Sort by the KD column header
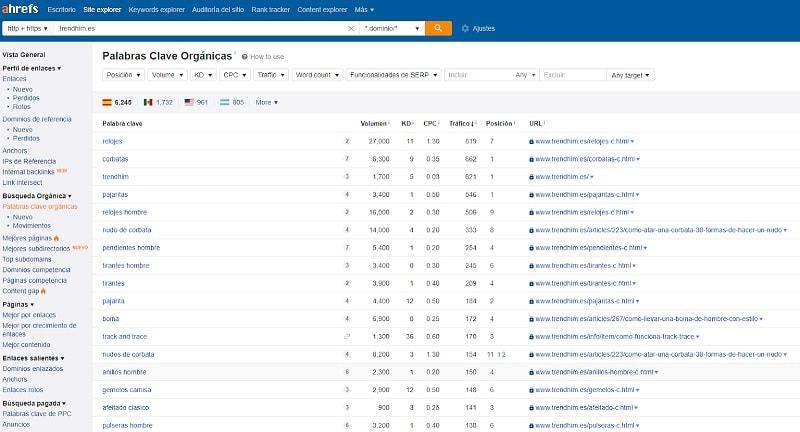Viewport: 800px width, 432px height. pos(407,123)
